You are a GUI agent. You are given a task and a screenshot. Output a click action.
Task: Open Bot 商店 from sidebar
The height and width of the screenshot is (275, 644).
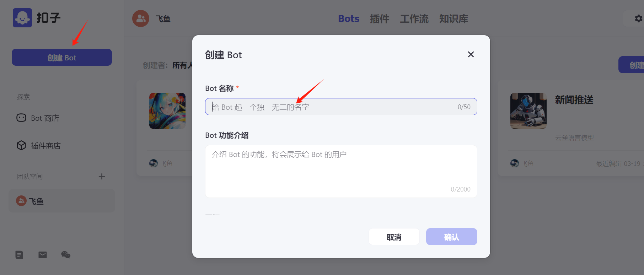click(38, 118)
